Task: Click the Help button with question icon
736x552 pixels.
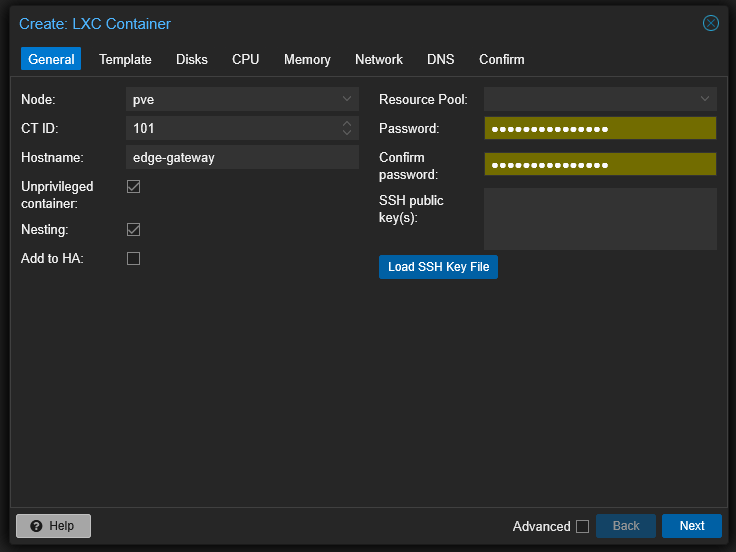Action: [x=53, y=526]
